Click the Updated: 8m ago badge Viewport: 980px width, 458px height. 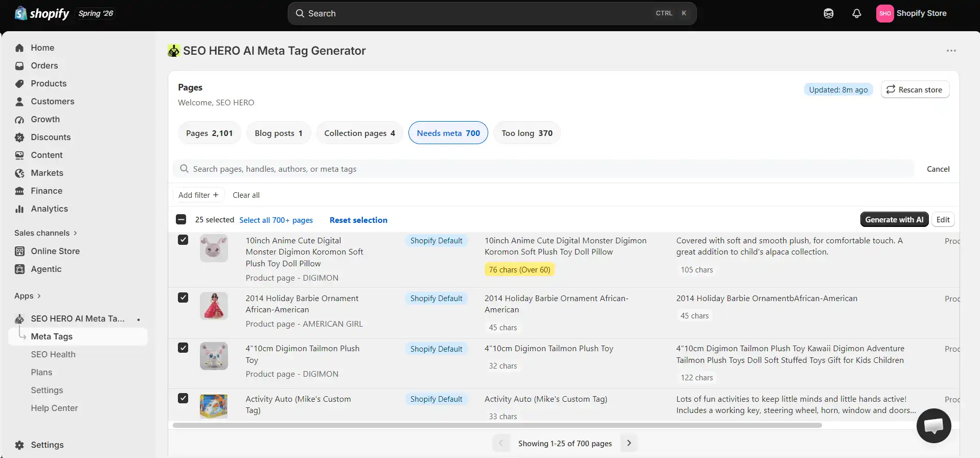tap(838, 89)
